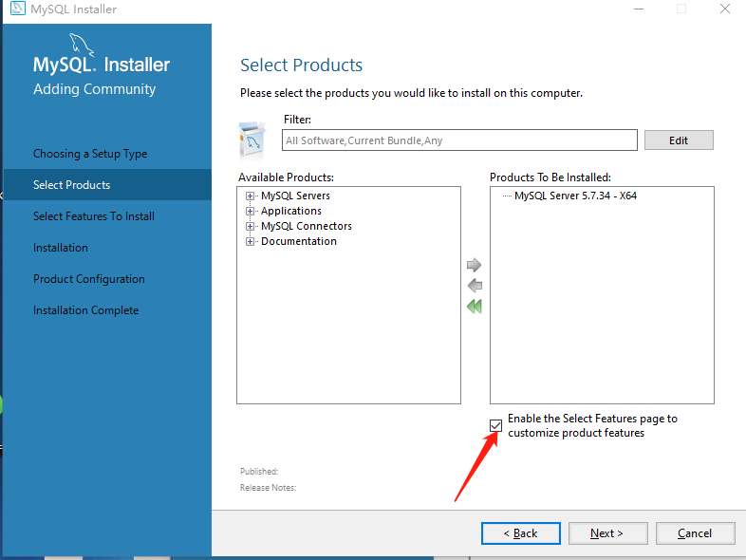Click the MySQL dolphin logo in sidebar
Viewport: 746px width, 560px height.
coord(82,45)
